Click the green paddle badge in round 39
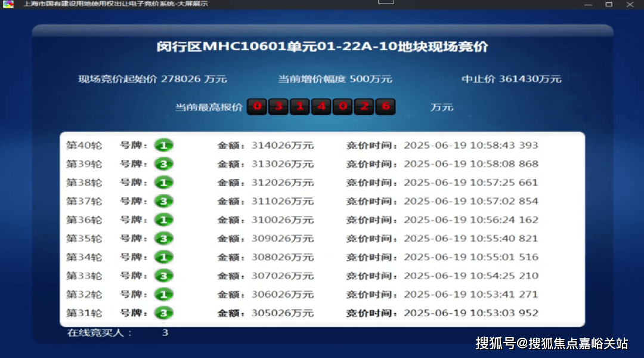This screenshot has height=358, width=644. pos(163,164)
